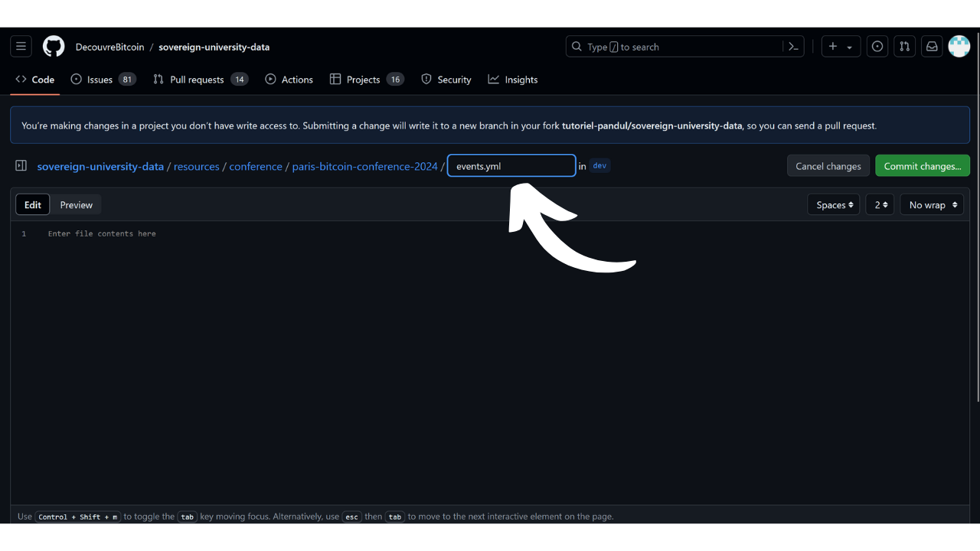Expand the Spaces indent mode dropdown
The height and width of the screenshot is (551, 980).
(x=834, y=205)
